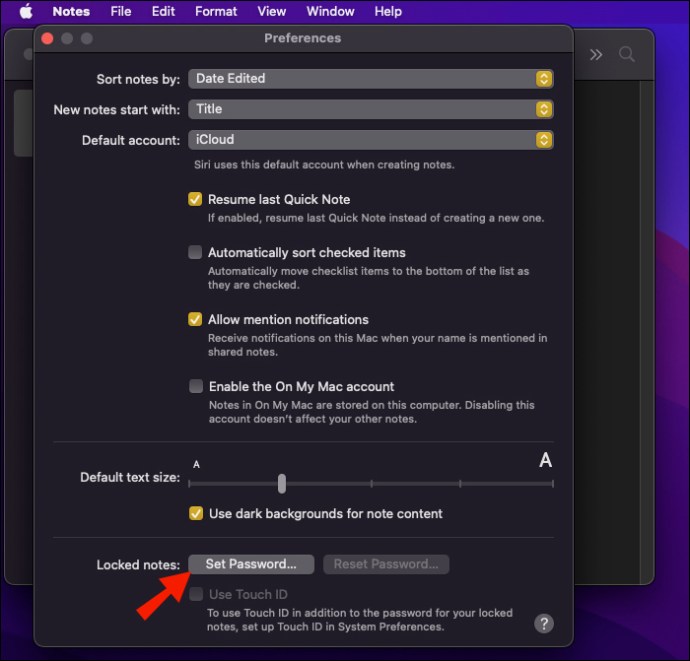Open the help question mark button
This screenshot has width=690, height=661.
[x=544, y=624]
